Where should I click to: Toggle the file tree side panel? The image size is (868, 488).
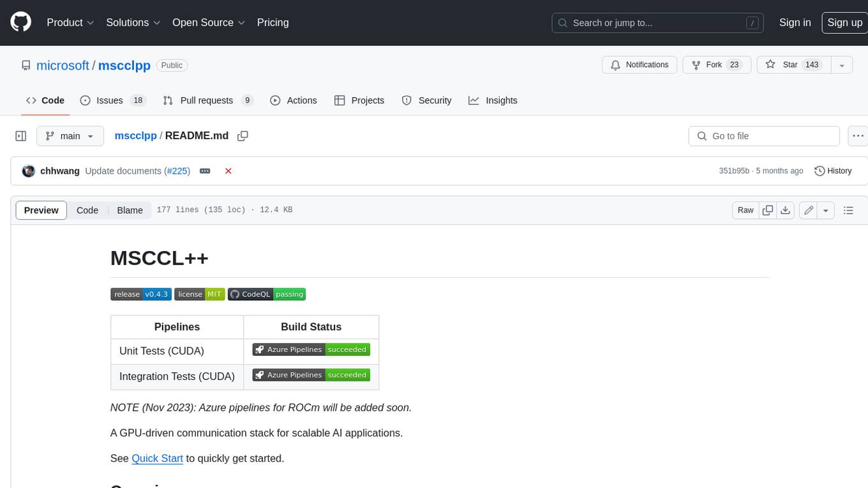pyautogui.click(x=21, y=136)
